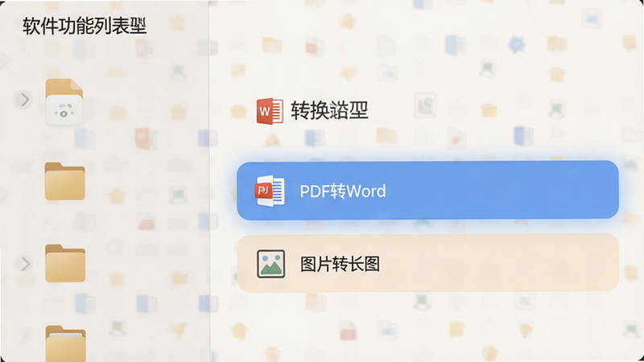The height and width of the screenshot is (362, 644).
Task: Open the sidebar document icon with settings badge
Action: coord(64,101)
